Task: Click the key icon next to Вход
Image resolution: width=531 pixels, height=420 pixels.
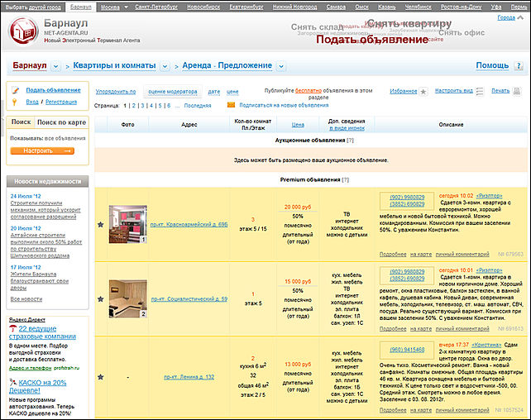Action: [x=14, y=102]
